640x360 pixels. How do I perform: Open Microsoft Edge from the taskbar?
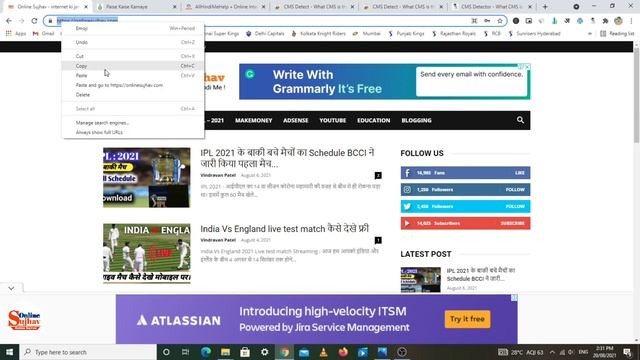pyautogui.click(x=205, y=352)
